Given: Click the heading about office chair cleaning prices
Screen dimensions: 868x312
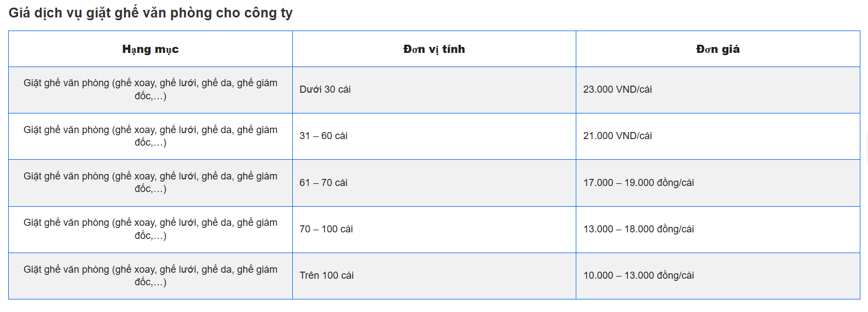Looking at the screenshot, I should [x=150, y=13].
